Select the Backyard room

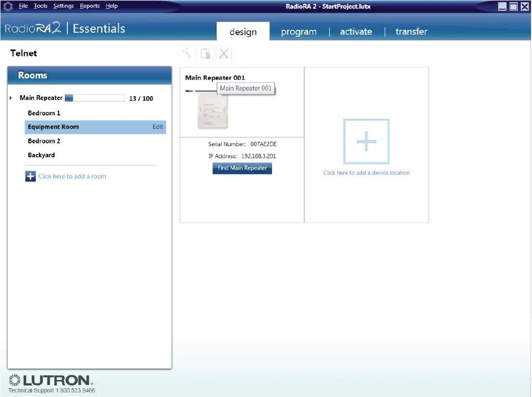(41, 155)
